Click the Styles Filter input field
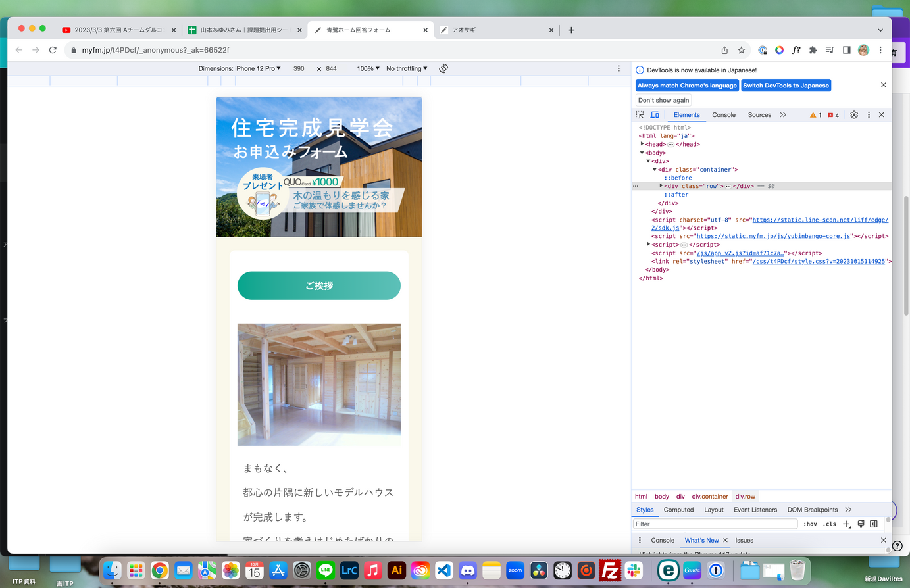The width and height of the screenshot is (910, 588). pyautogui.click(x=715, y=524)
